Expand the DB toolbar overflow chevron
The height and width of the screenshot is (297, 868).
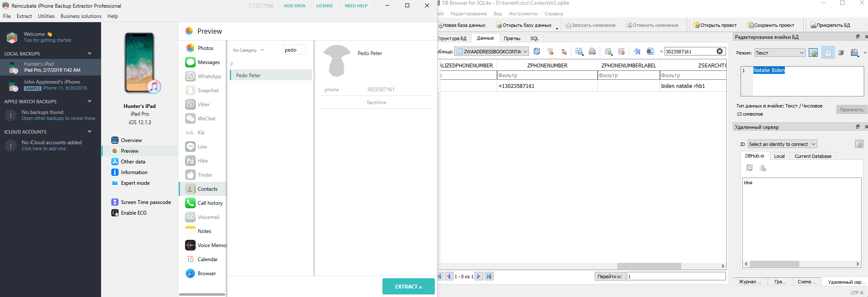coord(661,52)
